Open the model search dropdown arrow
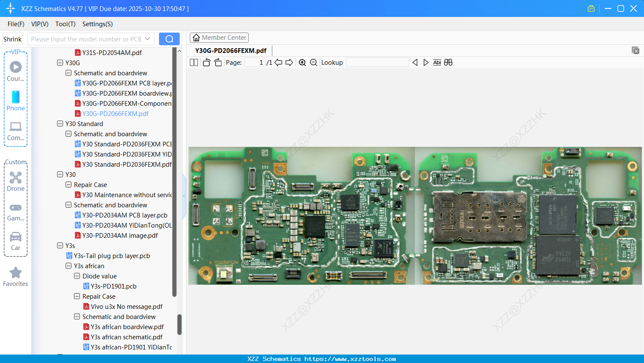The image size is (644, 363). 148,38
